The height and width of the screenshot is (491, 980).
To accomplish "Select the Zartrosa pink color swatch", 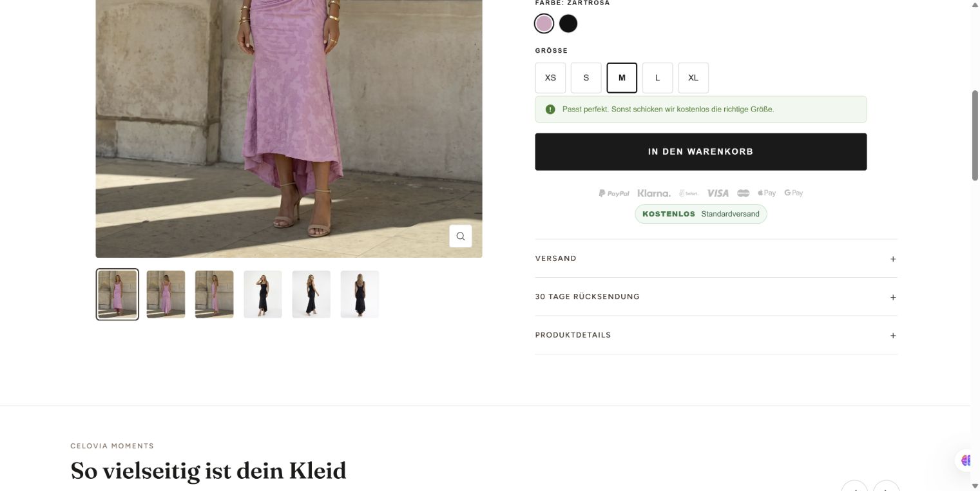I will 544,24.
